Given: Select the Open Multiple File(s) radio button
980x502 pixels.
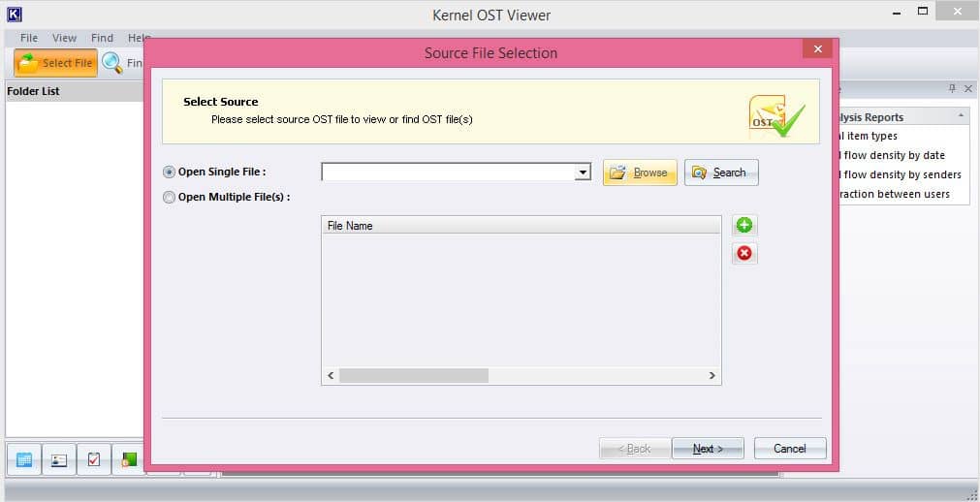Looking at the screenshot, I should click(x=169, y=198).
